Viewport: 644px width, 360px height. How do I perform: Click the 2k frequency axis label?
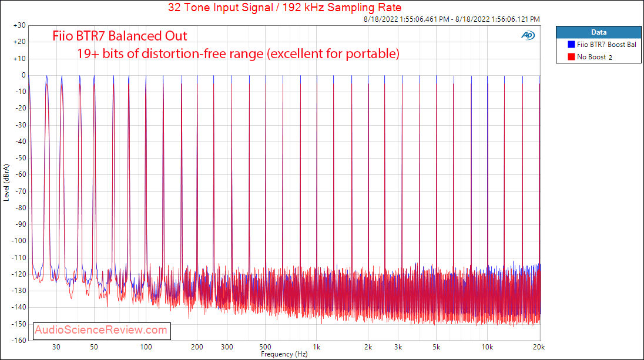[x=368, y=347]
